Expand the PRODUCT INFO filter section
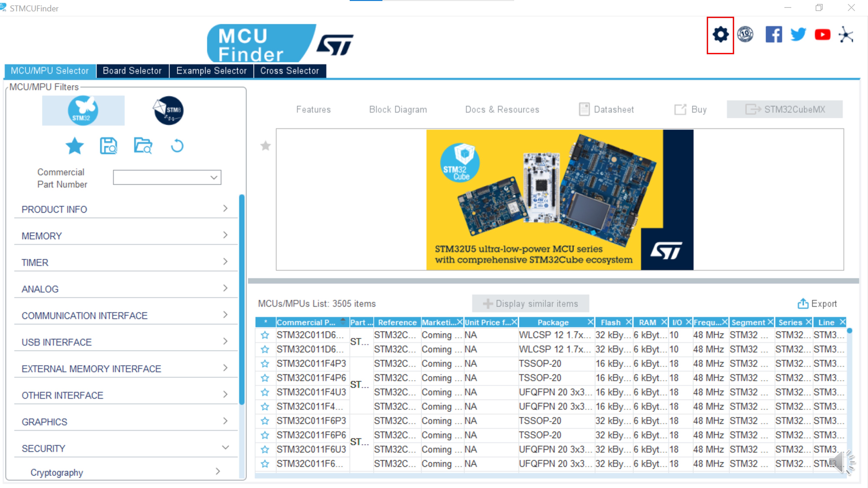Image resolution: width=868 pixels, height=488 pixels. [x=126, y=209]
